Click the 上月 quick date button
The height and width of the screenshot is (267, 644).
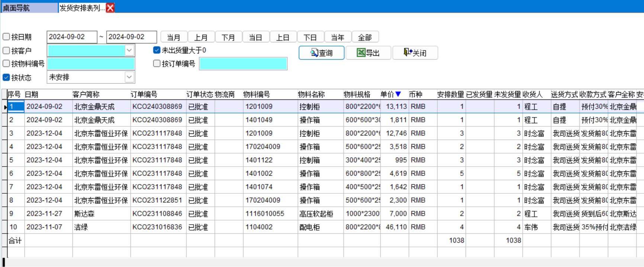tap(201, 37)
